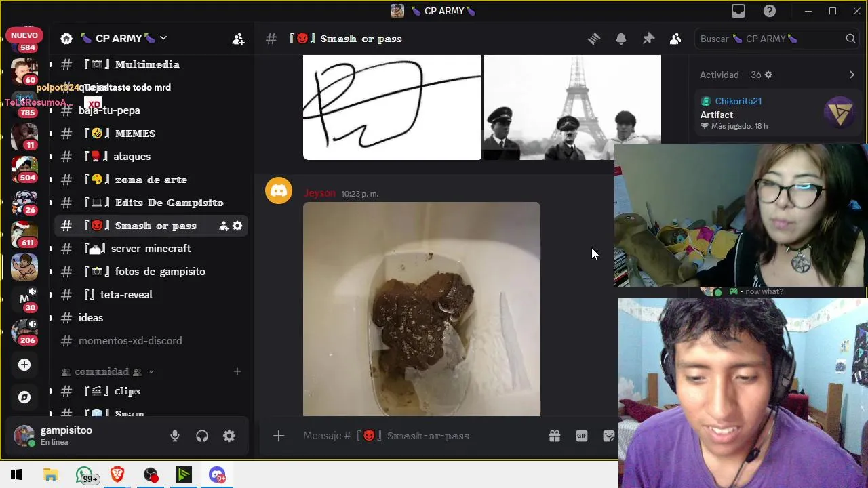Open Discord from the taskbar

coord(217,474)
